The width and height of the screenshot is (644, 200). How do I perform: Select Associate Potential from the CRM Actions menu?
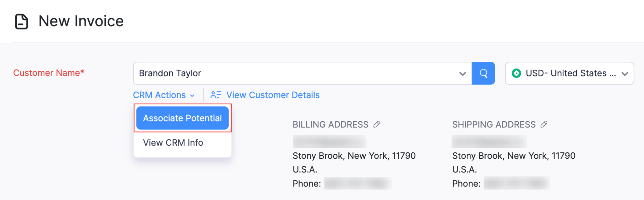[x=182, y=118]
